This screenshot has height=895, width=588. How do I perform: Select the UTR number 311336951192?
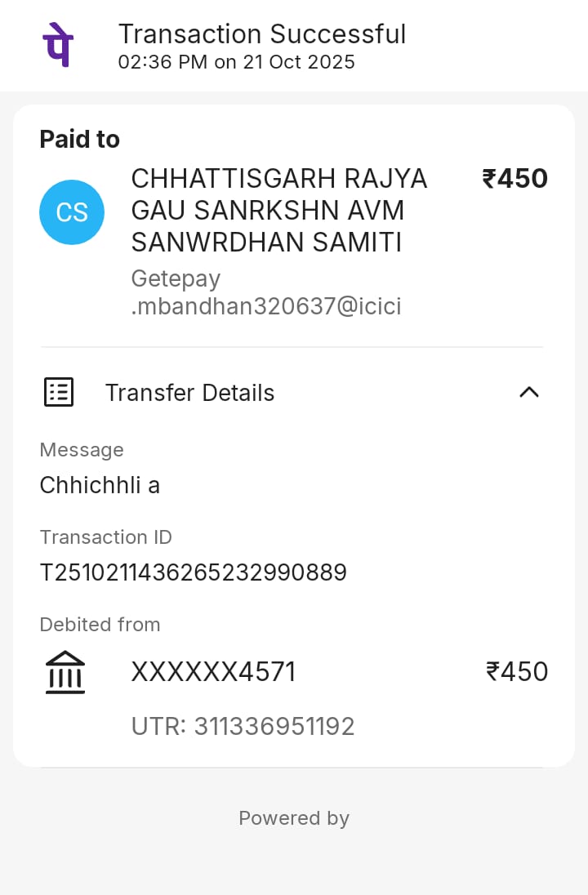coord(243,727)
